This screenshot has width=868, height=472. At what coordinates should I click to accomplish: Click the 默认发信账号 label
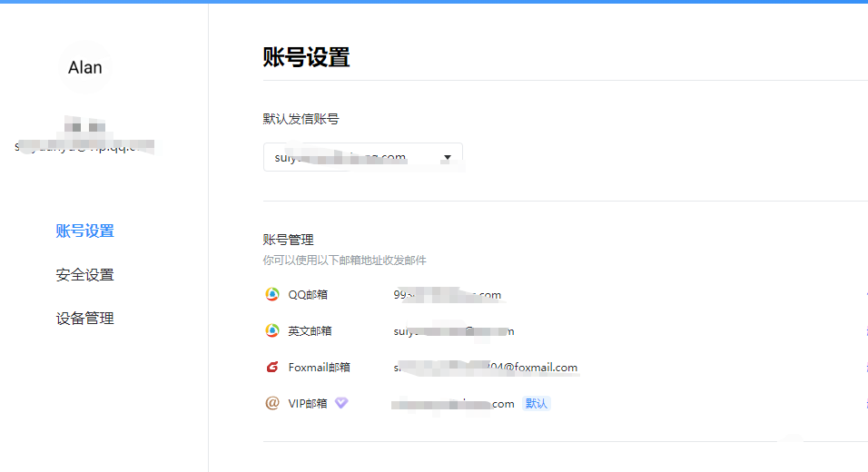click(301, 119)
